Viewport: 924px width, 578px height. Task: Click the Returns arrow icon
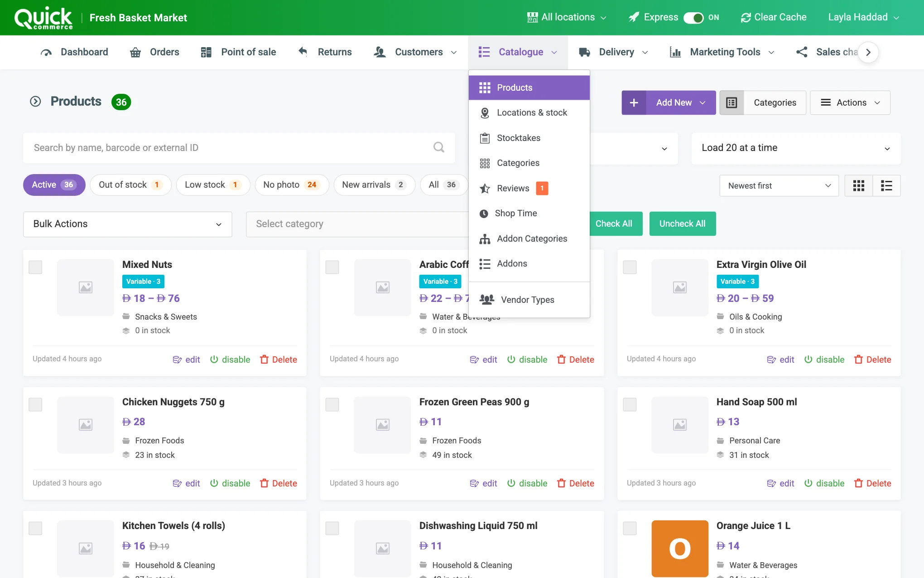(x=303, y=52)
